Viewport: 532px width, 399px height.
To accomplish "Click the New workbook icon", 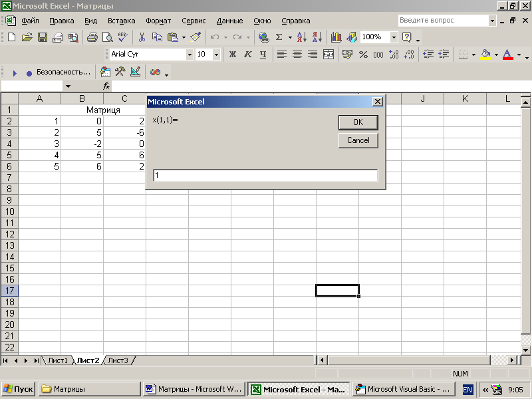I will (x=11, y=37).
